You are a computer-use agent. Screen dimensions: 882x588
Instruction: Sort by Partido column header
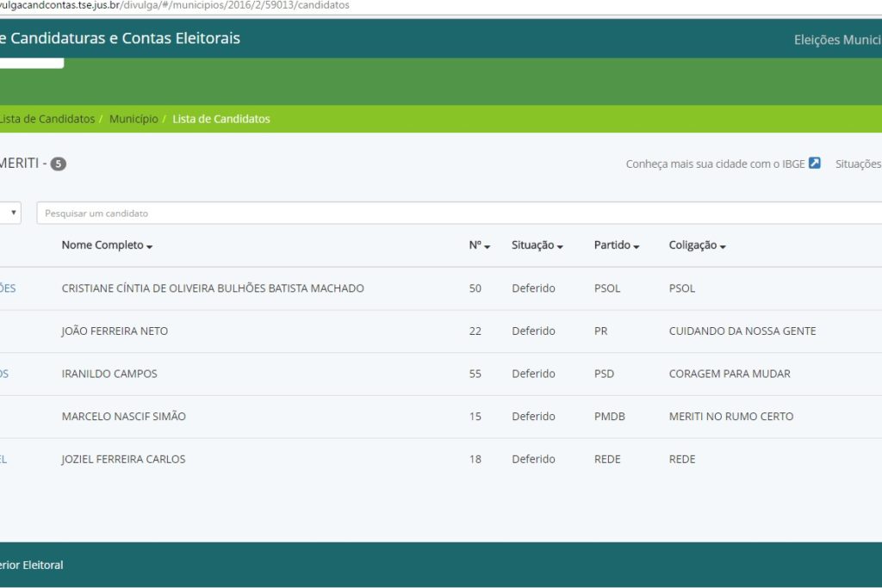pyautogui.click(x=617, y=245)
